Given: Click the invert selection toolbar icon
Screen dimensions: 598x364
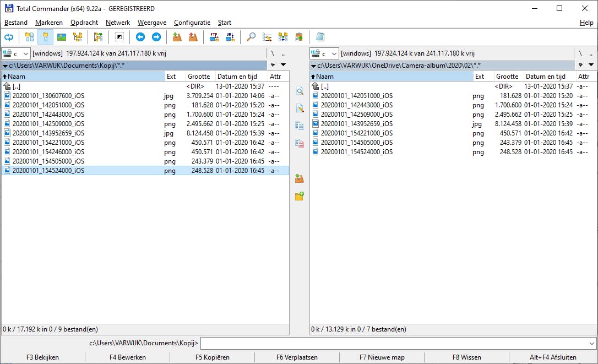Looking at the screenshot, I should pyautogui.click(x=119, y=37).
